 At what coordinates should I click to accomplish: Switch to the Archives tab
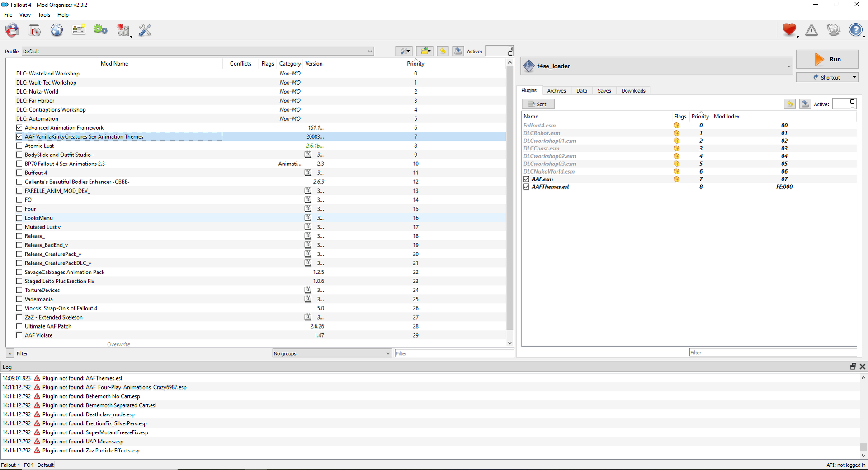557,91
